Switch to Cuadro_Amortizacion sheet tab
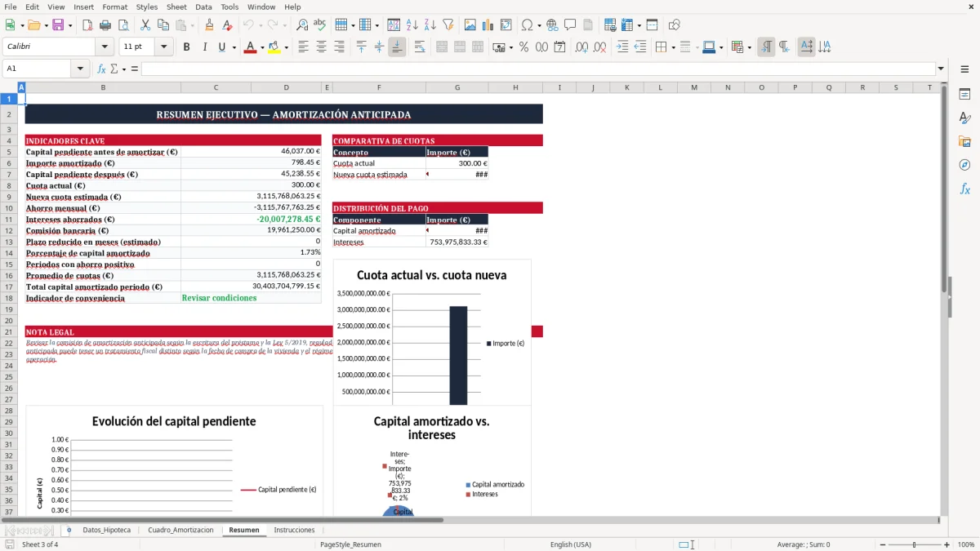Viewport: 980px width, 551px height. coord(180,530)
